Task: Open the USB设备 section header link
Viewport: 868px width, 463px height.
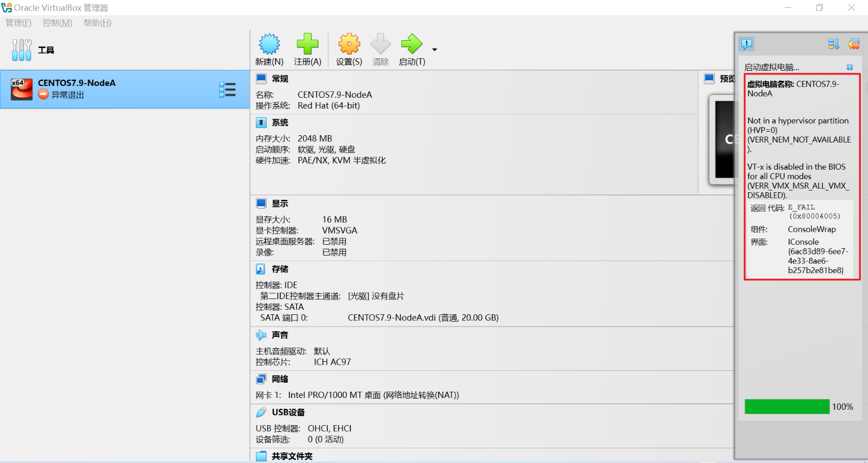Action: [x=288, y=413]
